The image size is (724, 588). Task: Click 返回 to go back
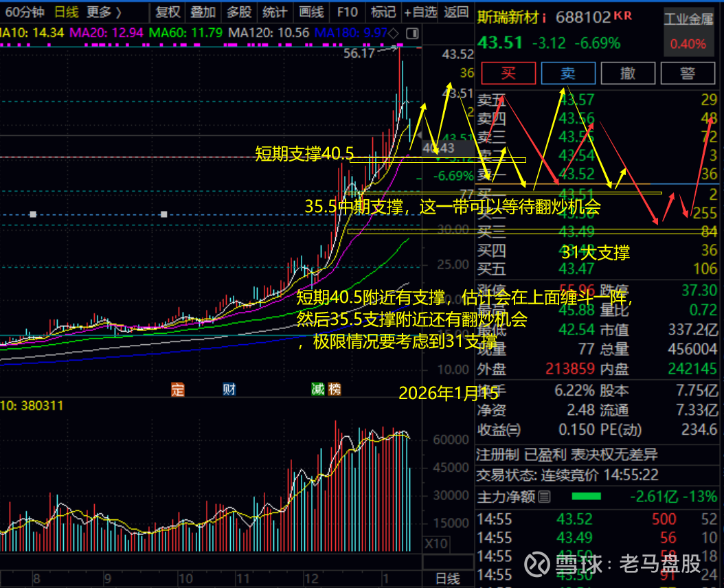[456, 12]
